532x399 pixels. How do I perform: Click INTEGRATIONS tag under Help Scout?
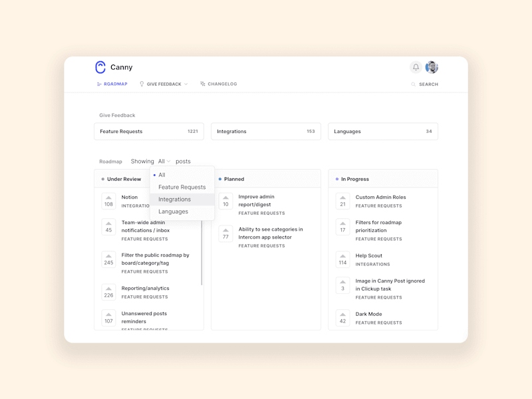tap(372, 264)
